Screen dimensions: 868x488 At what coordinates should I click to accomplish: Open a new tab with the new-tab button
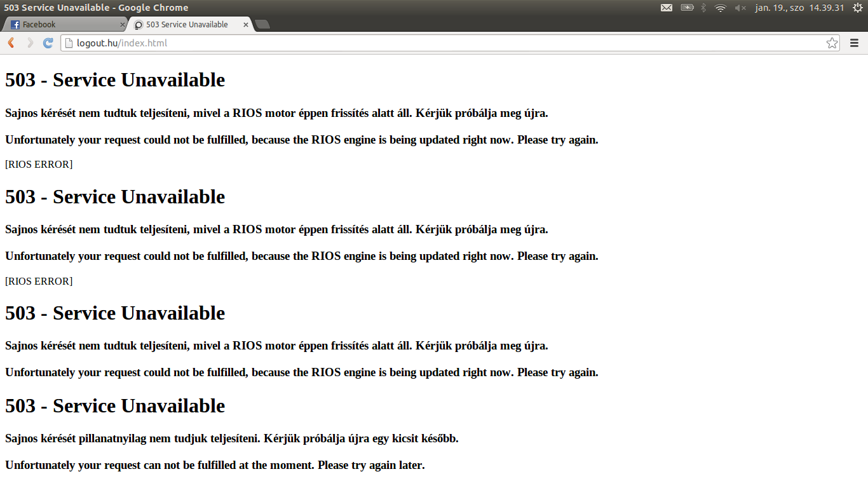point(262,24)
